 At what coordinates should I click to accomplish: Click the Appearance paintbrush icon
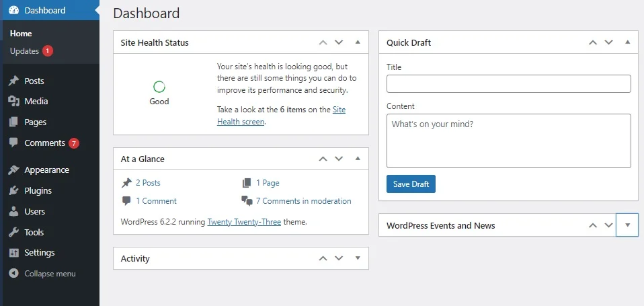click(13, 169)
